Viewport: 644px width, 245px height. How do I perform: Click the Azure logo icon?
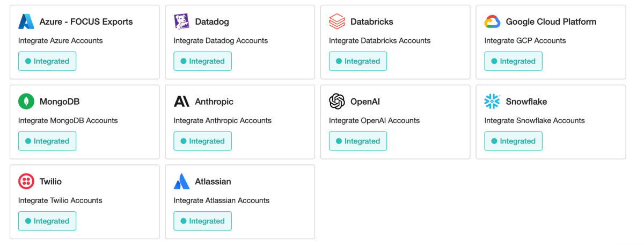(x=26, y=21)
